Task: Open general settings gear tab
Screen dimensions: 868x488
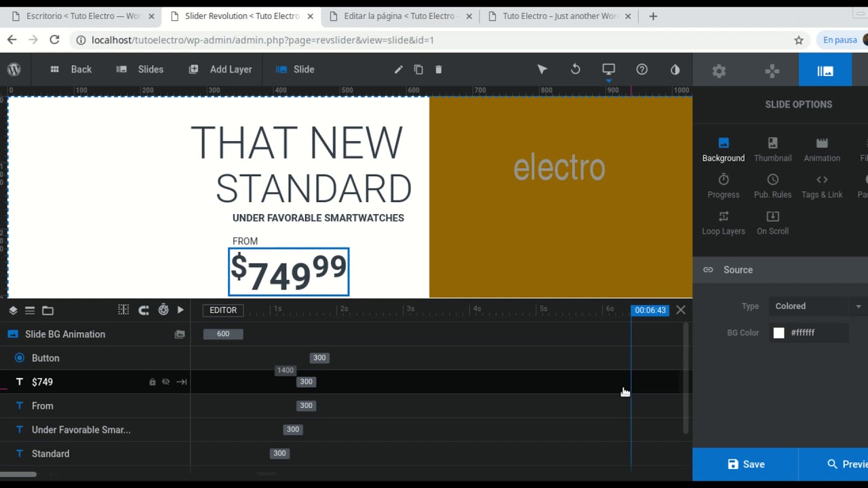Action: point(719,70)
